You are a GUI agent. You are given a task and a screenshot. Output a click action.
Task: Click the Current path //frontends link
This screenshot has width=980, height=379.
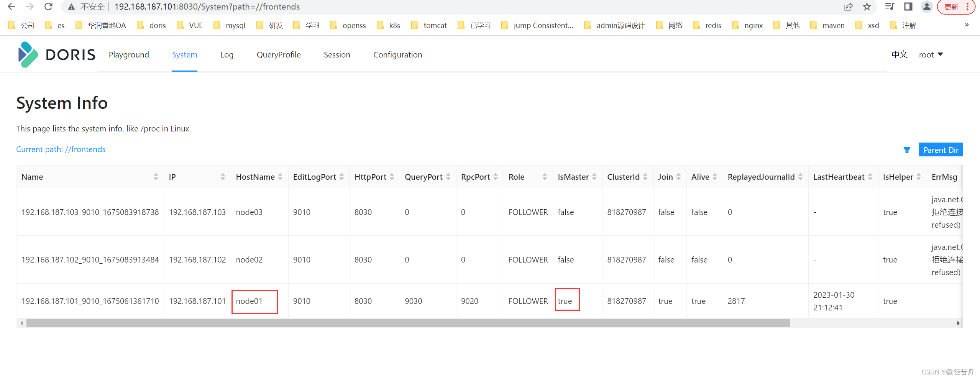coord(61,149)
